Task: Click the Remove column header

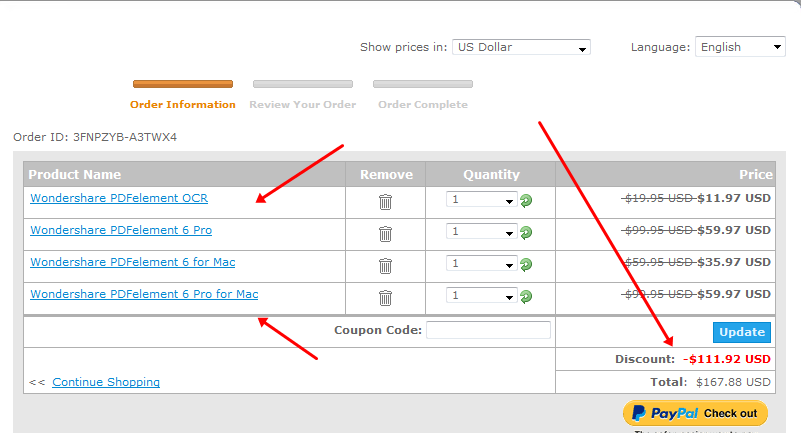Action: click(386, 175)
